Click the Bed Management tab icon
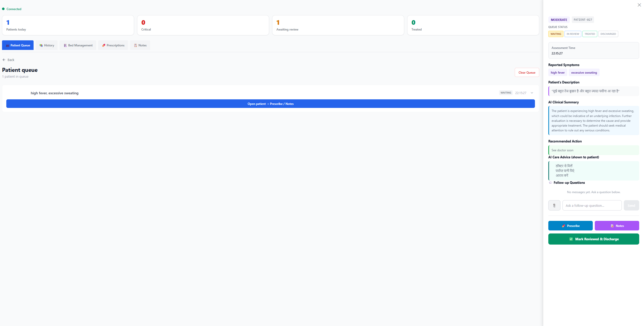The width and height of the screenshot is (644, 326). (65, 45)
